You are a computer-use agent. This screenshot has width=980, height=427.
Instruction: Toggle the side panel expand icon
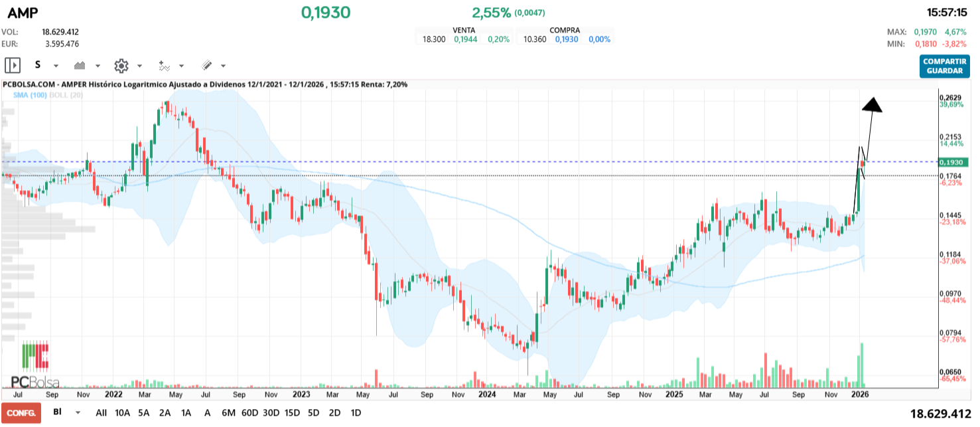click(x=13, y=65)
